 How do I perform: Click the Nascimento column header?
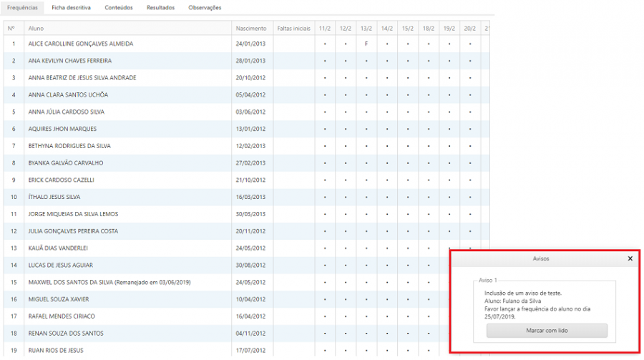coord(252,28)
